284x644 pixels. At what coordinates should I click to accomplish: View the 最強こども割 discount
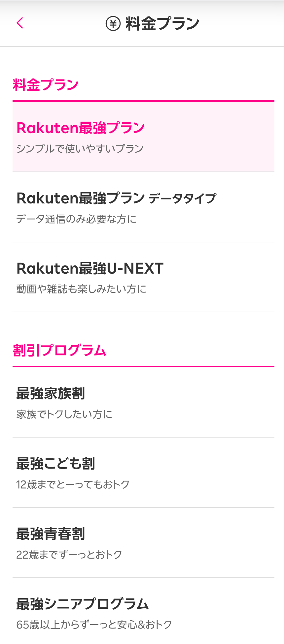(x=55, y=464)
